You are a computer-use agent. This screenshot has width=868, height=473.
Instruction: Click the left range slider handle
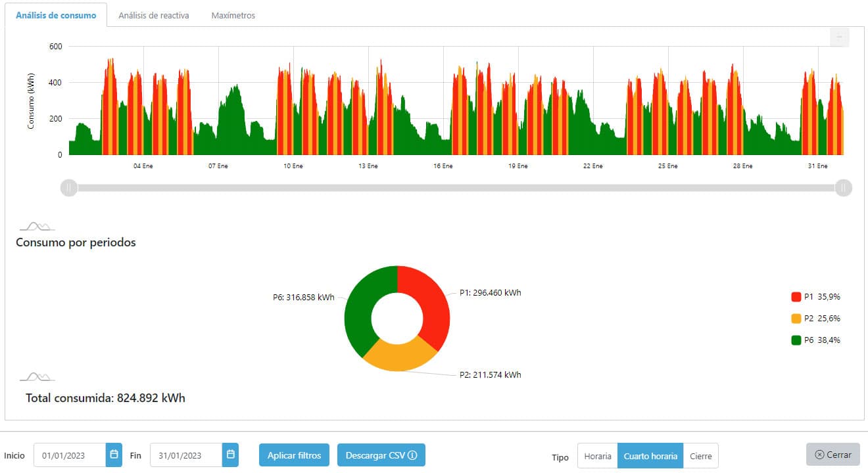click(x=68, y=188)
